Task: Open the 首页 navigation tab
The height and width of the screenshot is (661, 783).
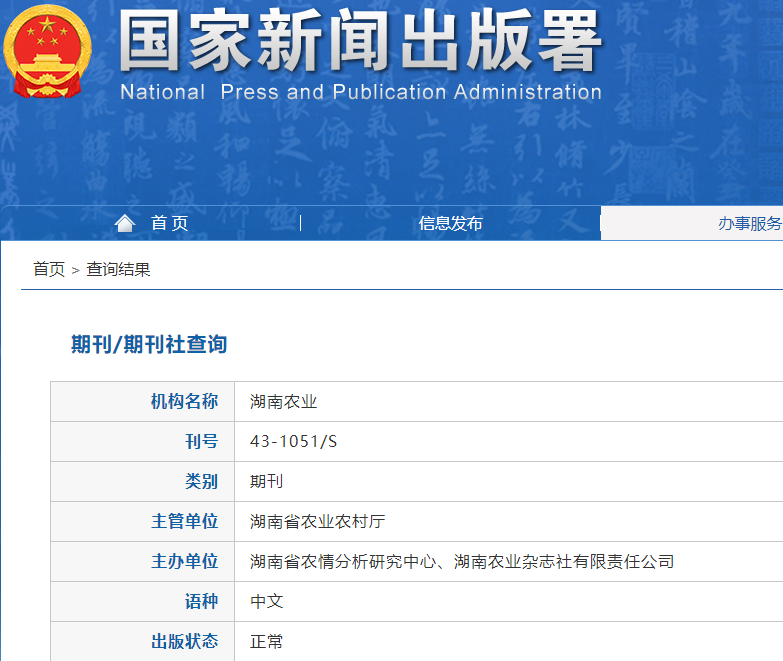Action: tap(169, 223)
